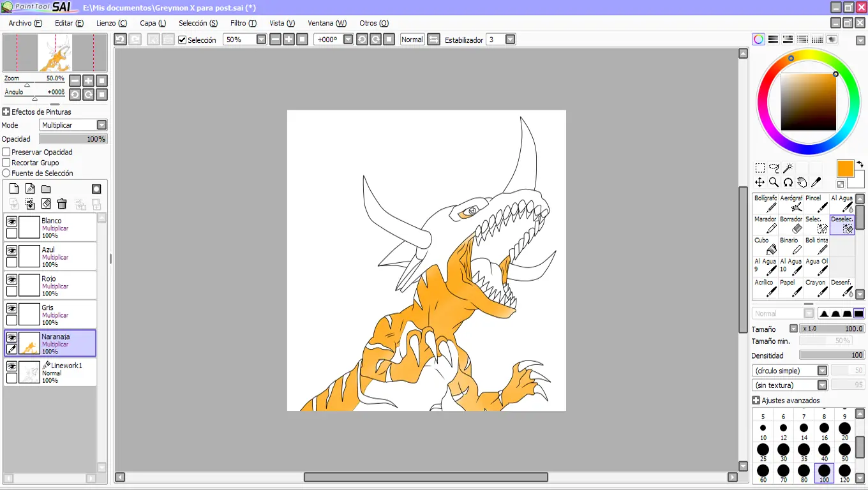The image size is (868, 490).
Task: Choose the Pincel brush tool
Action: [816, 204]
